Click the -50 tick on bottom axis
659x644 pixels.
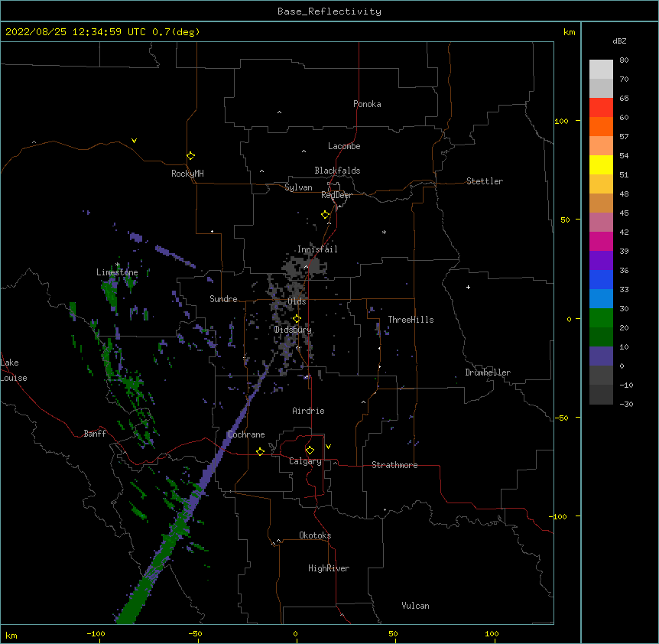click(196, 633)
